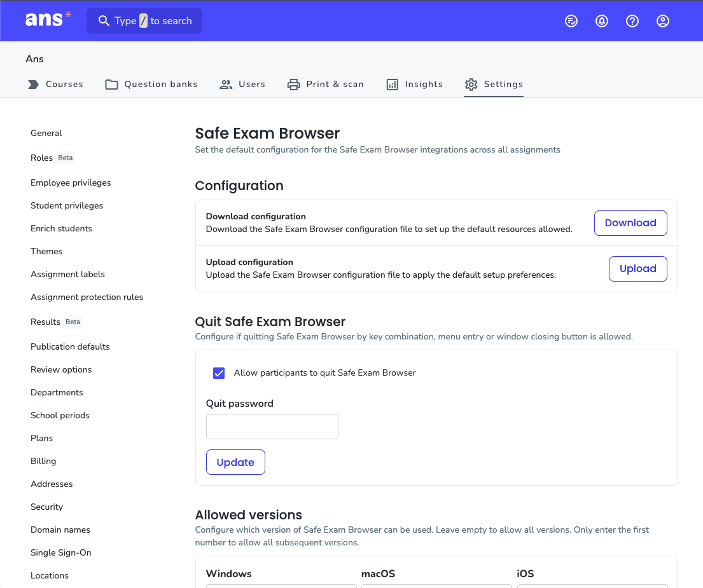The height and width of the screenshot is (588, 703).
Task: Select the Settings tab label
Action: 503,84
